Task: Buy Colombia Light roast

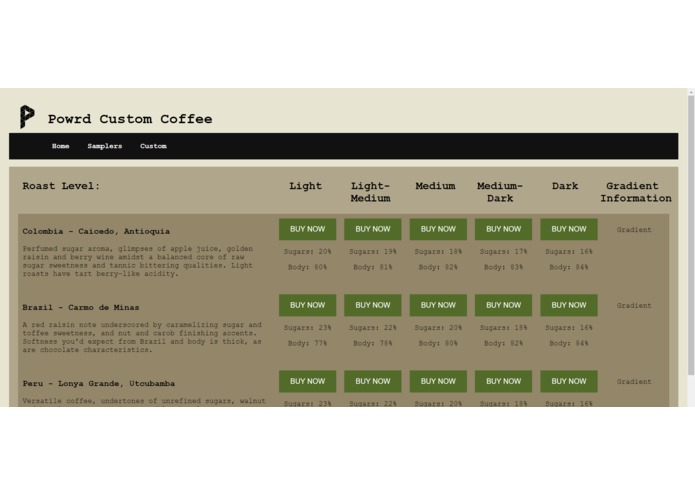Action: [x=307, y=229]
